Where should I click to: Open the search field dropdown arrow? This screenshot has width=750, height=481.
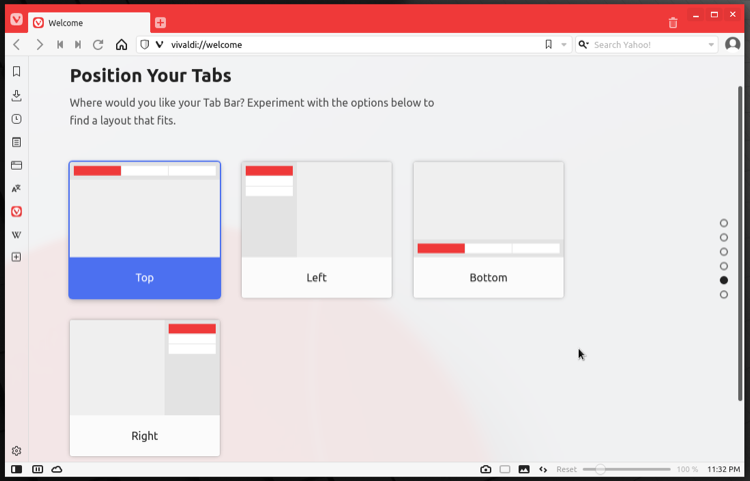[711, 44]
